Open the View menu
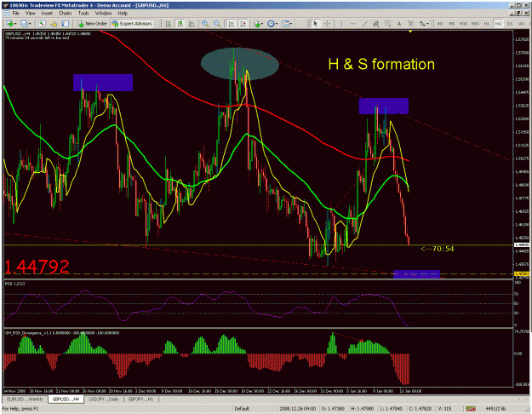The image size is (532, 414). coord(30,14)
